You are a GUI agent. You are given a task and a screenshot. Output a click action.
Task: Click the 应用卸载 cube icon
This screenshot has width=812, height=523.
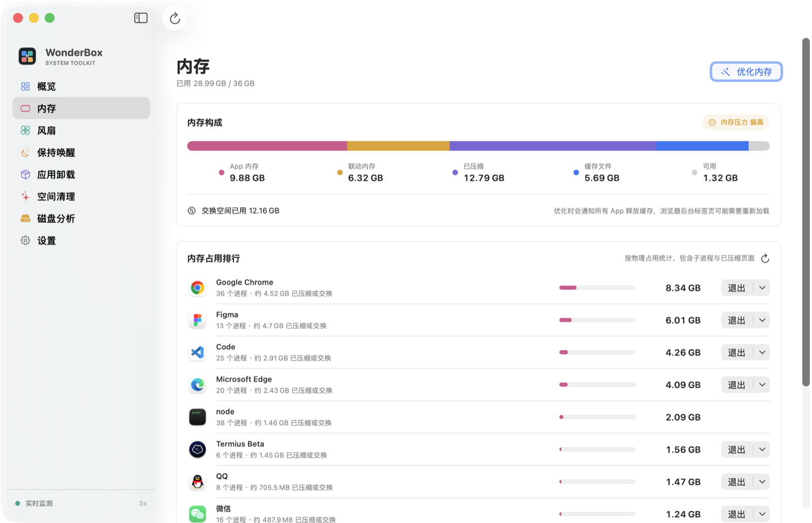coord(25,175)
